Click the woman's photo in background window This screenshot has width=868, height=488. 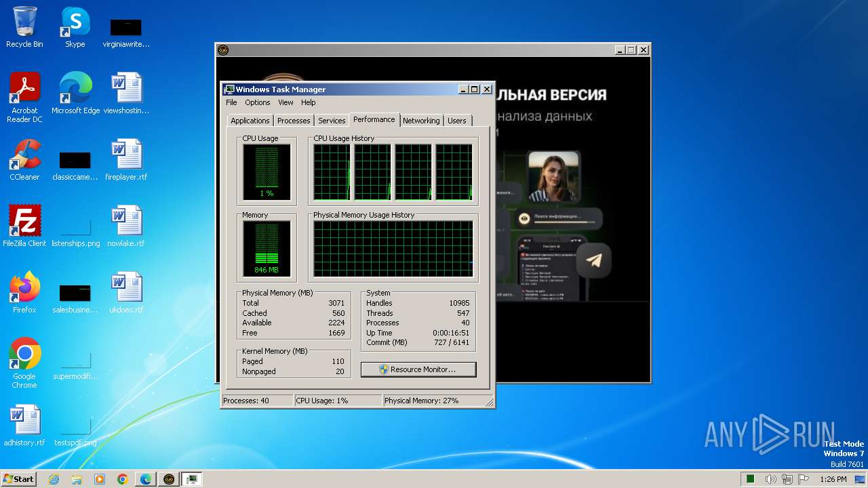553,176
